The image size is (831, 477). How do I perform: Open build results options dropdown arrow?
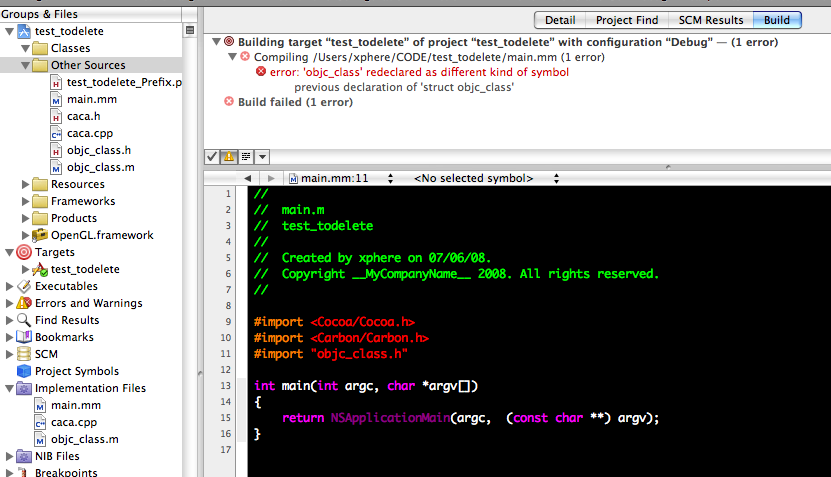262,156
